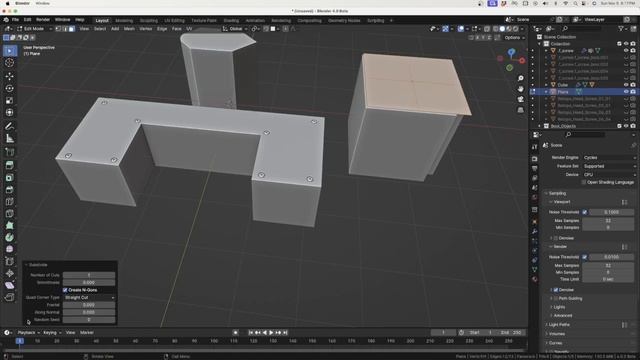Image resolution: width=640 pixels, height=360 pixels.
Task: Click the Number of Cuts field
Action: tap(89, 275)
